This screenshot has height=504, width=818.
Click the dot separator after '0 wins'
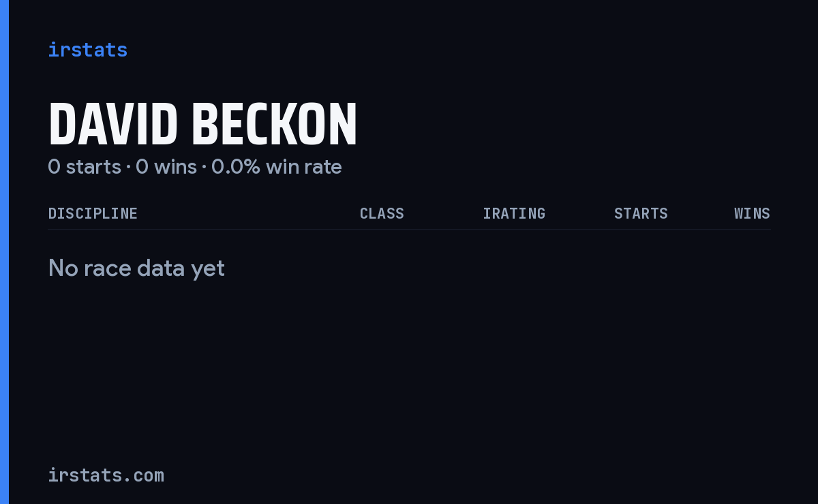204,168
